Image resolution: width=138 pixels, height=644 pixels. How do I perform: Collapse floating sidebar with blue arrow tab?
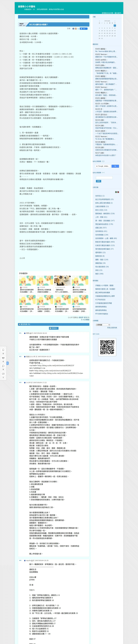pyautogui.click(x=8, y=363)
